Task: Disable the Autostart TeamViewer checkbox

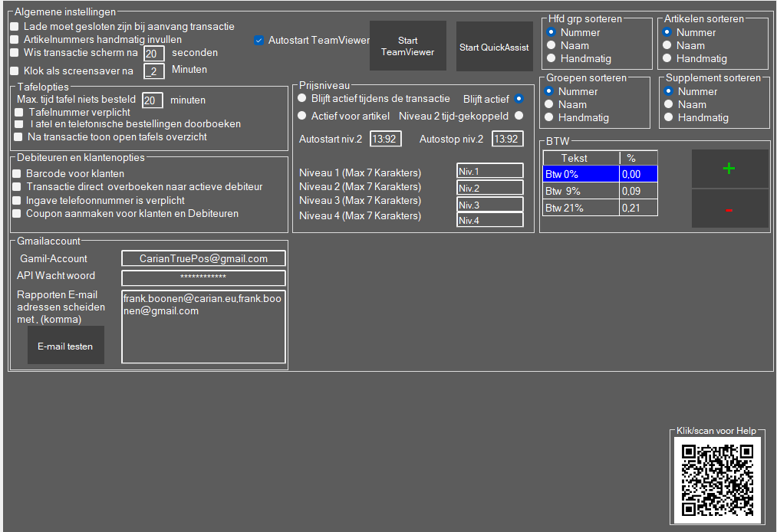Action: [259, 40]
